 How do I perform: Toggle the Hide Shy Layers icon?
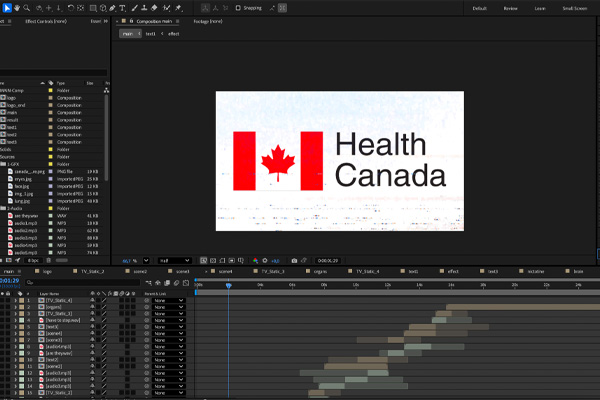(x=158, y=283)
